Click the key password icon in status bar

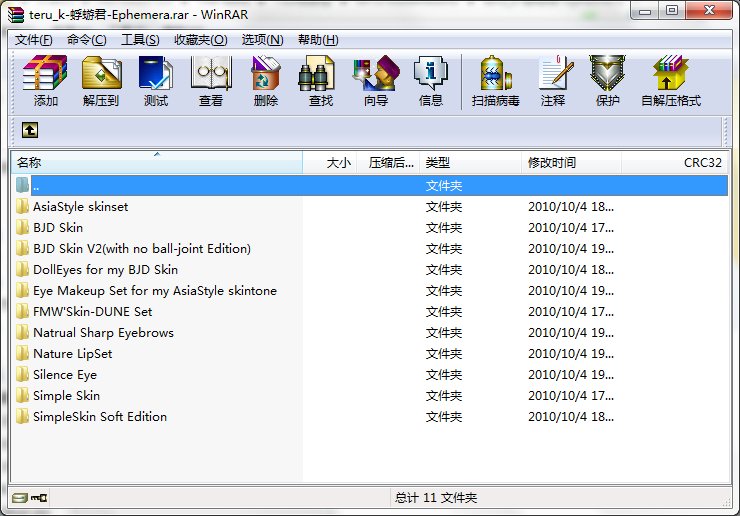coord(39,498)
